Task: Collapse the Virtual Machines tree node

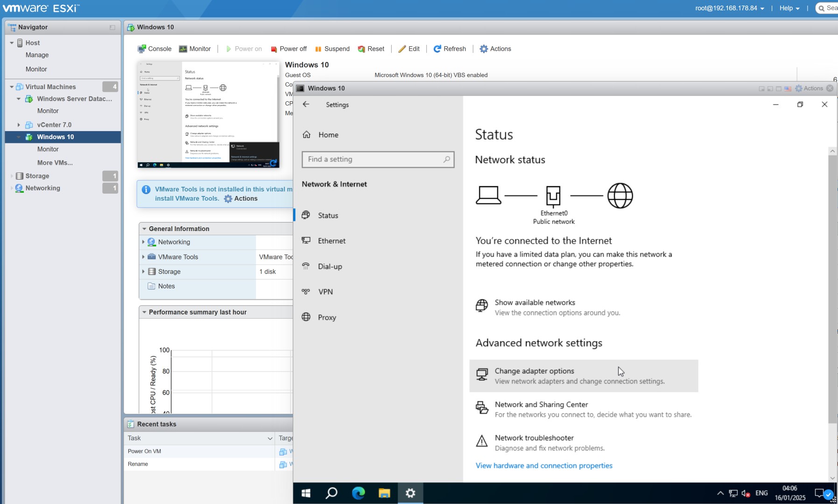Action: [x=12, y=87]
